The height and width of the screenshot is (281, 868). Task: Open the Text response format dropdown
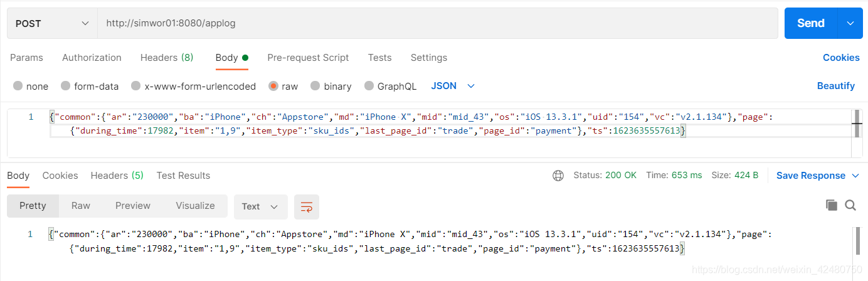260,206
